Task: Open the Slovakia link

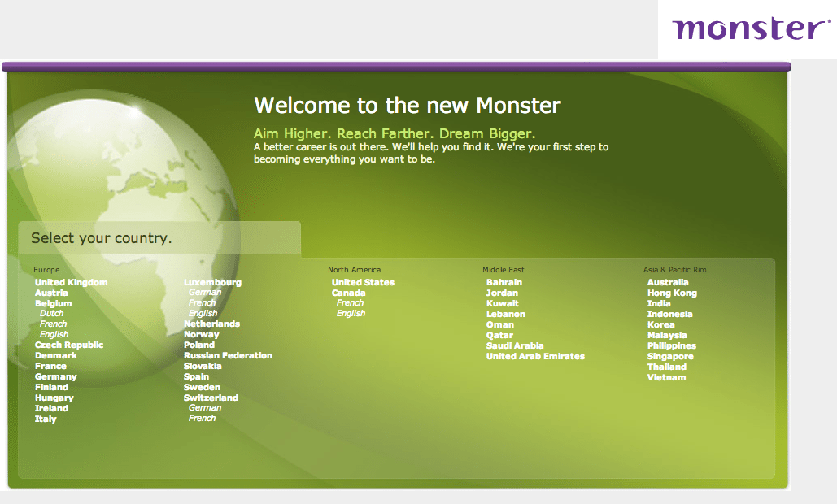Action: (x=203, y=367)
